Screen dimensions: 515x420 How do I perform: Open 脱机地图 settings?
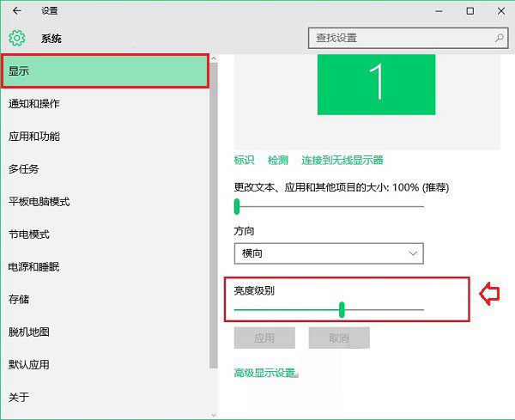(105, 332)
